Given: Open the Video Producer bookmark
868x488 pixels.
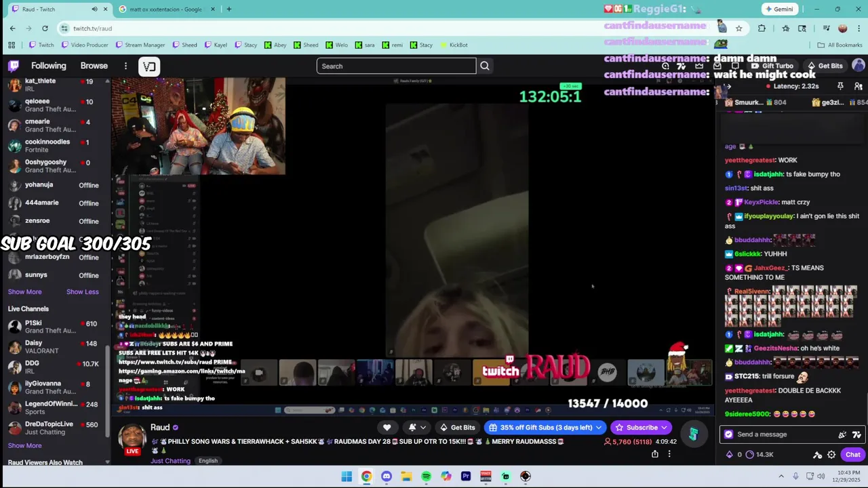Looking at the screenshot, I should [85, 45].
